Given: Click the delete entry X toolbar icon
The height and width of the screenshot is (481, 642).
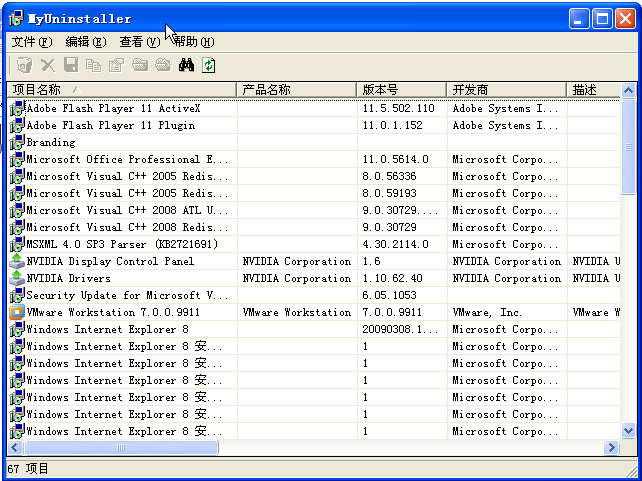Looking at the screenshot, I should point(48,65).
